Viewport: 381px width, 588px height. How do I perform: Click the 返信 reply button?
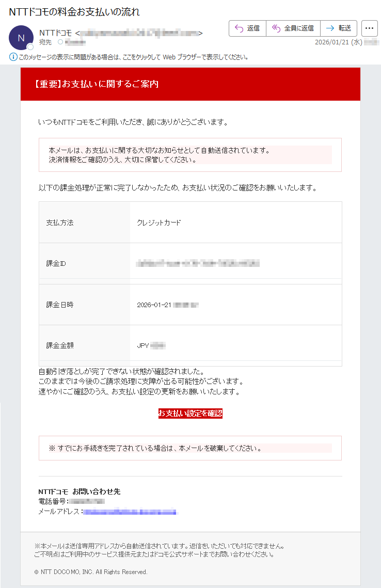coord(247,28)
